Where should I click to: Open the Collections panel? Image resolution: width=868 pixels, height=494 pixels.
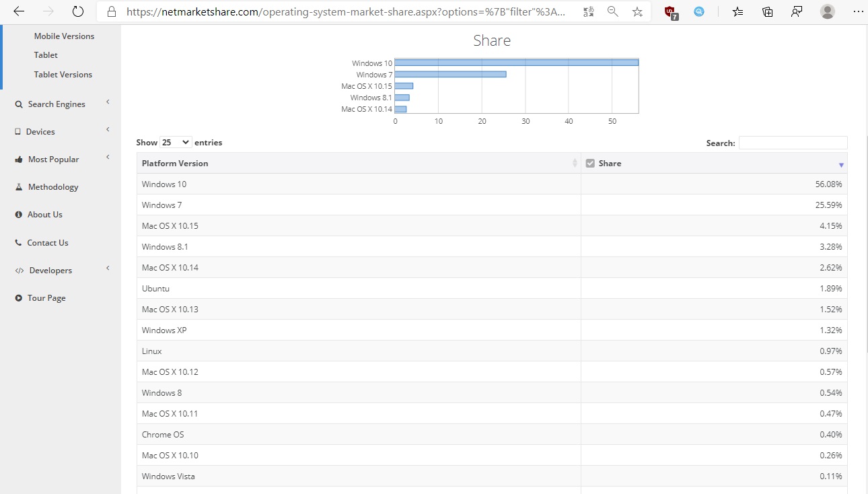click(768, 11)
